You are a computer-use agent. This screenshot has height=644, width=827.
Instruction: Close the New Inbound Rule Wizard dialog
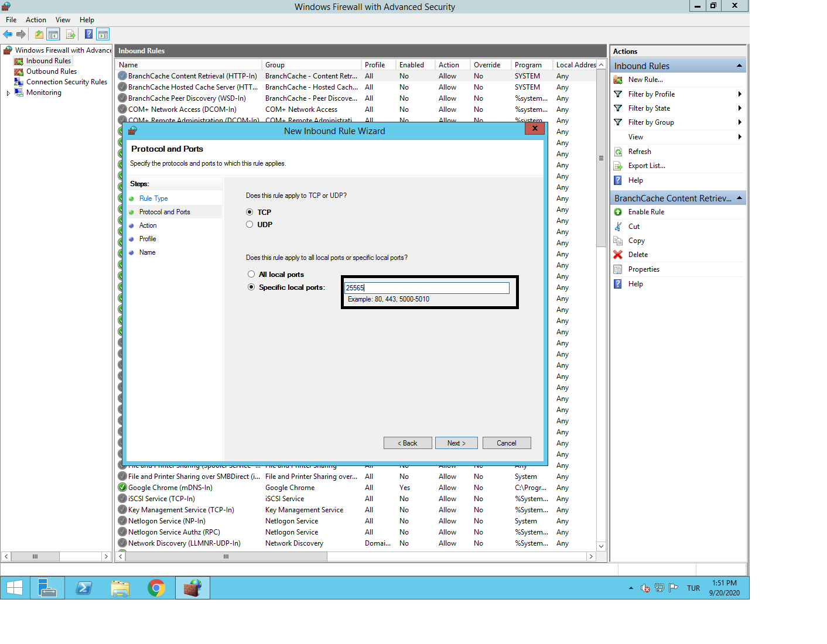(x=535, y=128)
